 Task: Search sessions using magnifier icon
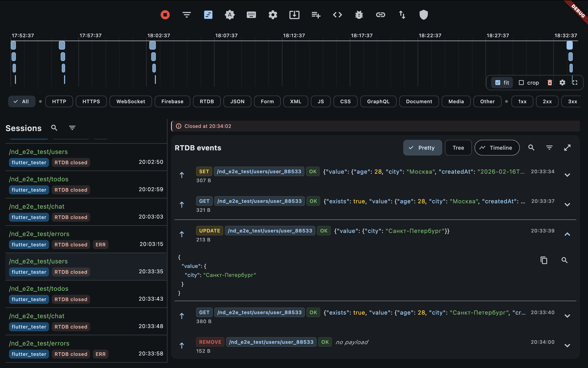coord(54,128)
